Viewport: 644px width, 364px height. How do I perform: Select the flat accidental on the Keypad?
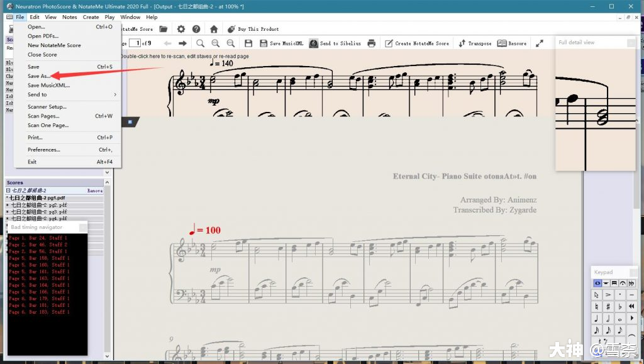point(620,306)
